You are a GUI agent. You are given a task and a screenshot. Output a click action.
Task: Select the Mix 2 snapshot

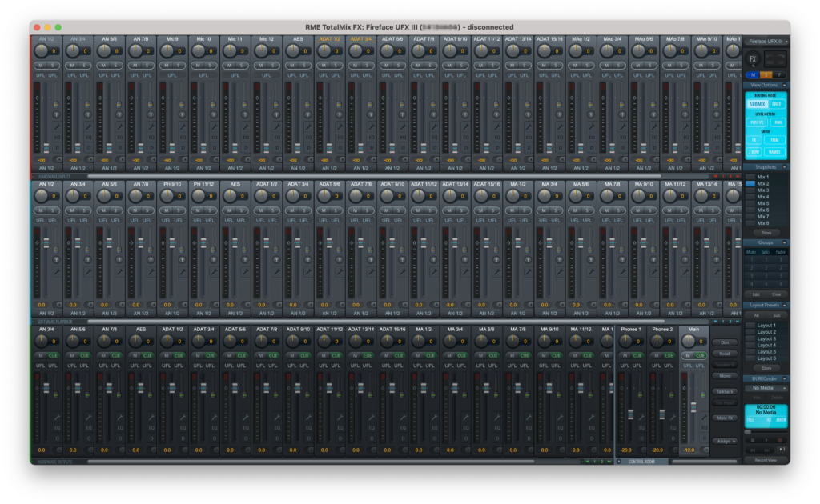click(x=762, y=184)
